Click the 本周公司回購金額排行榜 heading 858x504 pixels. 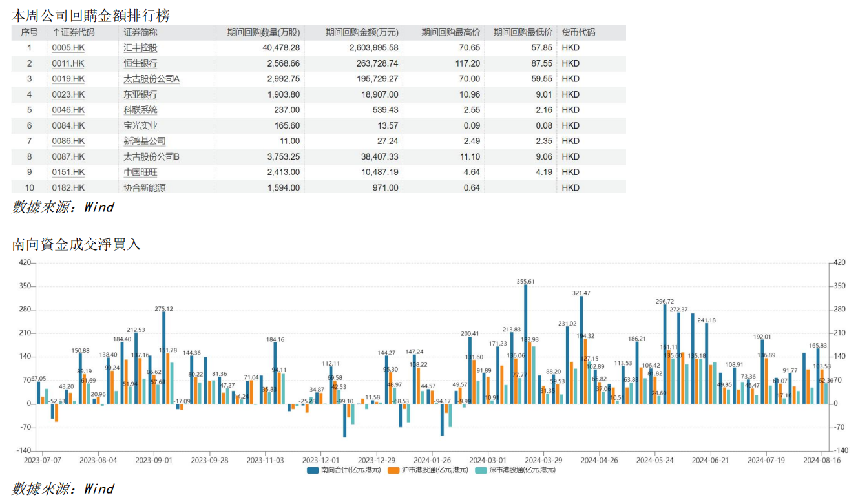coord(91,15)
